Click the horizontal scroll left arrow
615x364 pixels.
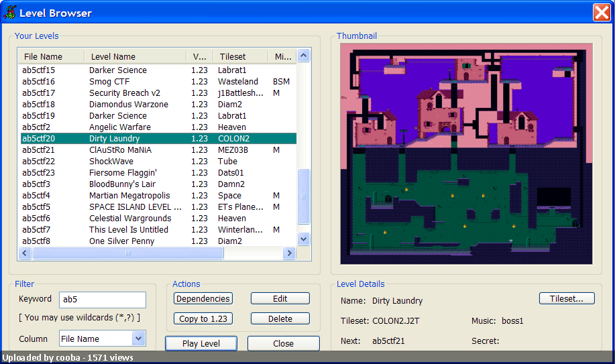(x=25, y=253)
